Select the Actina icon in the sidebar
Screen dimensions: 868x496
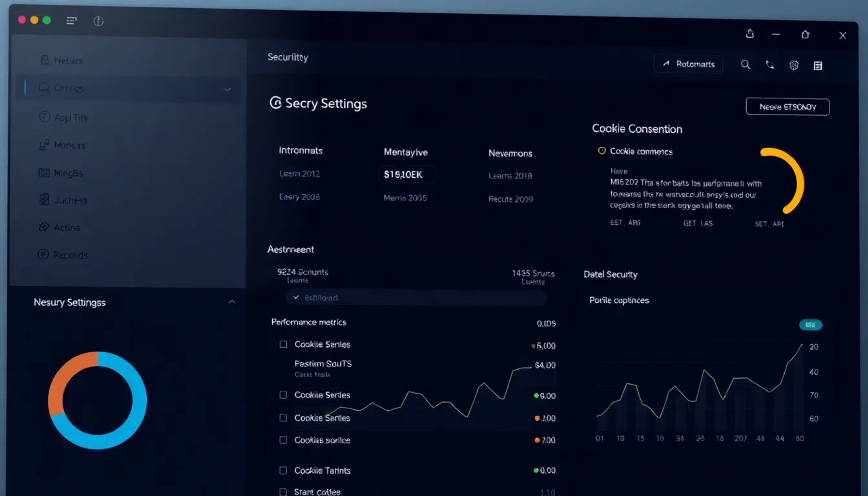point(44,227)
